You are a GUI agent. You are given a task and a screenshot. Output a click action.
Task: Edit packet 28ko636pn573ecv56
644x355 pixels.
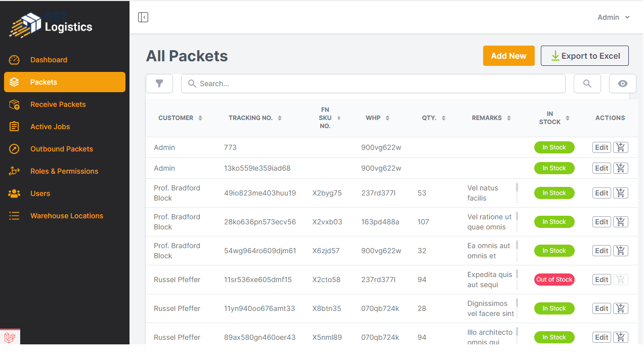602,222
